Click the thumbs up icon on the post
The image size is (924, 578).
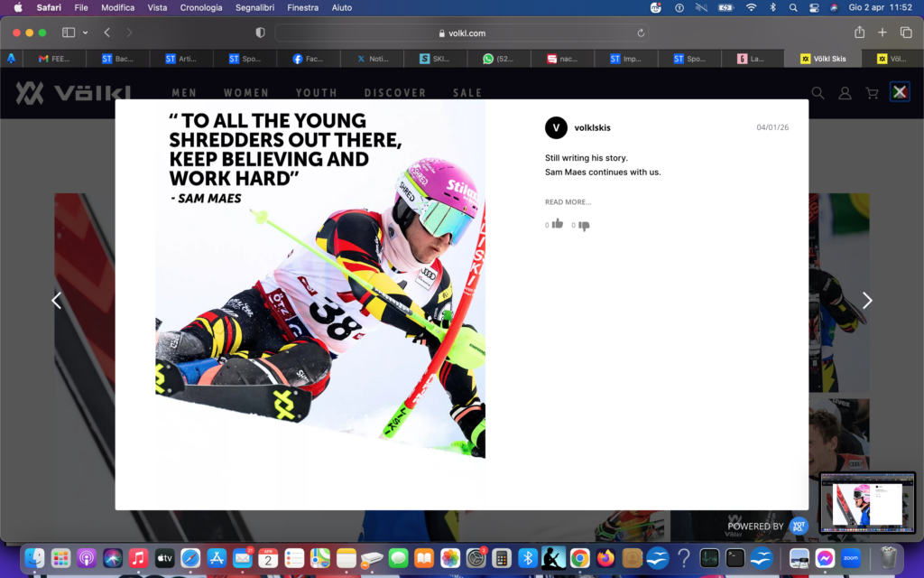point(557,225)
